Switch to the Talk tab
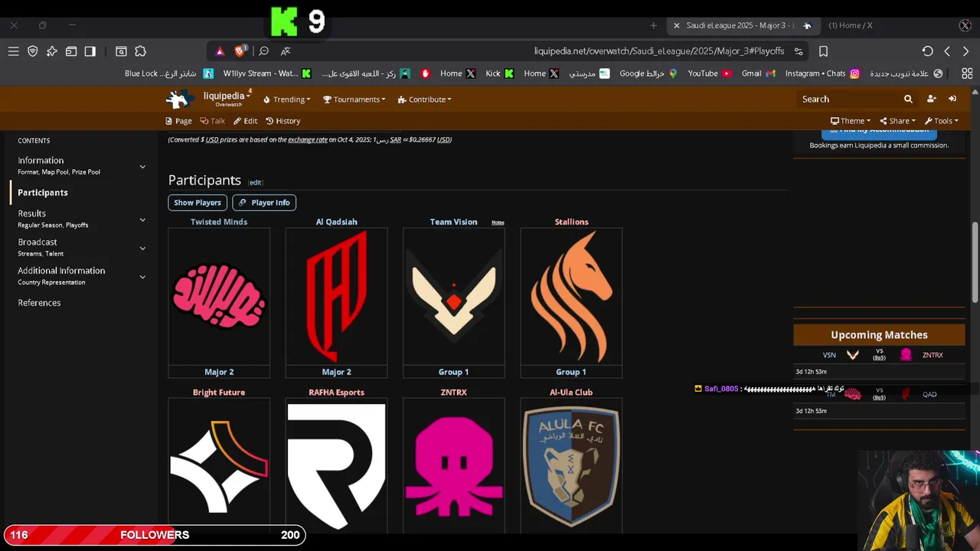This screenshot has width=980, height=551. (213, 121)
